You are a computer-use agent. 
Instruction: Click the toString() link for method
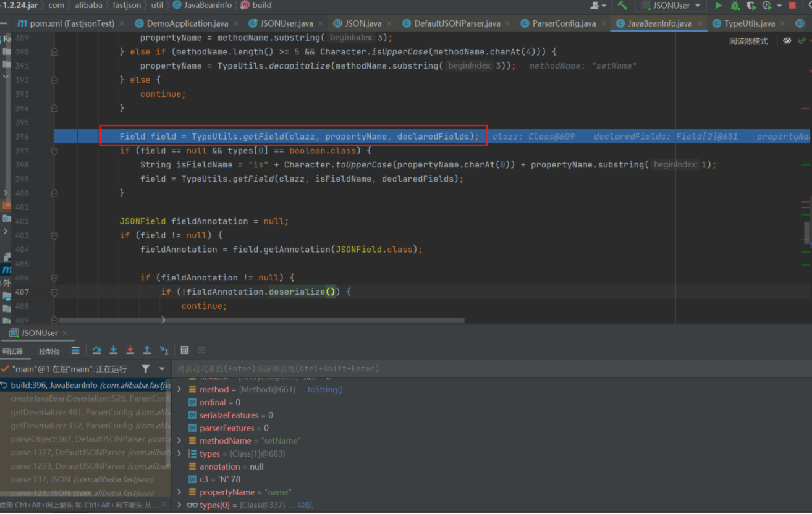coord(325,389)
